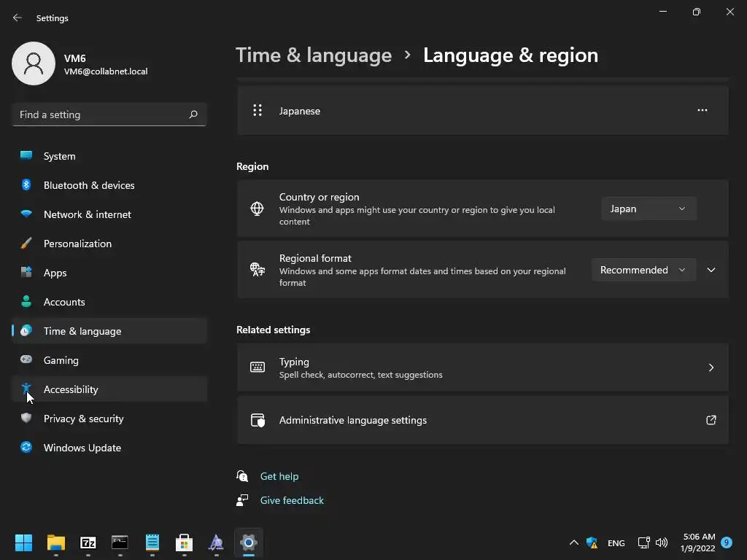
Task: Click the Settings gear taskbar icon
Action: coord(249,542)
